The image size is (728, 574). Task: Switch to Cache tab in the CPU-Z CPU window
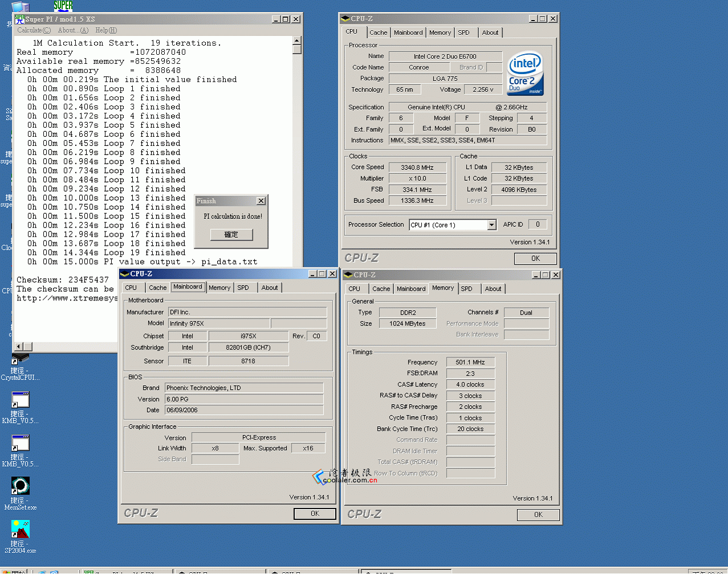tap(378, 32)
